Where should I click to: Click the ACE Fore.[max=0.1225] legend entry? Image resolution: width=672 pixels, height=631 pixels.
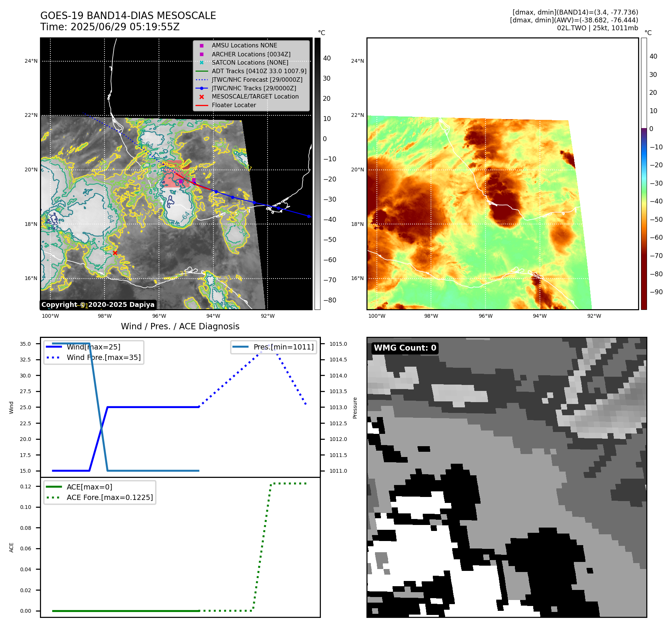[99, 497]
